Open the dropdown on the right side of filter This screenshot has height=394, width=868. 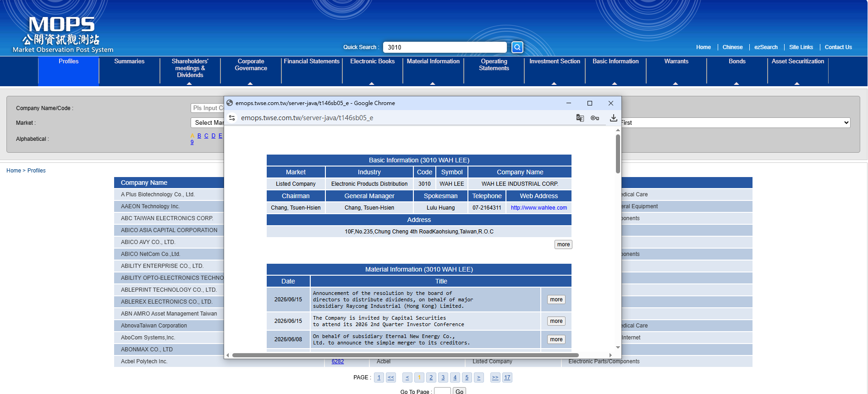[x=736, y=122]
